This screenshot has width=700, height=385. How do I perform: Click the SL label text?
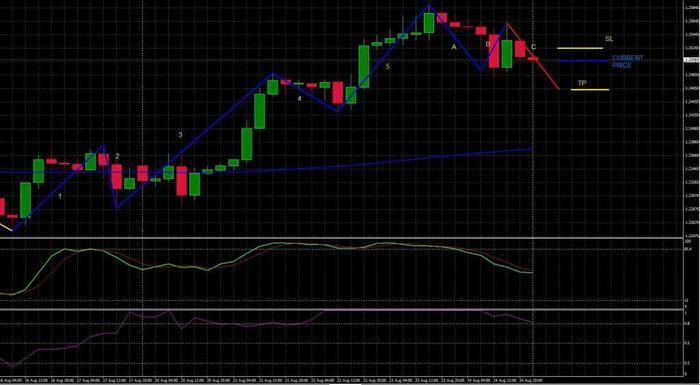pos(609,39)
